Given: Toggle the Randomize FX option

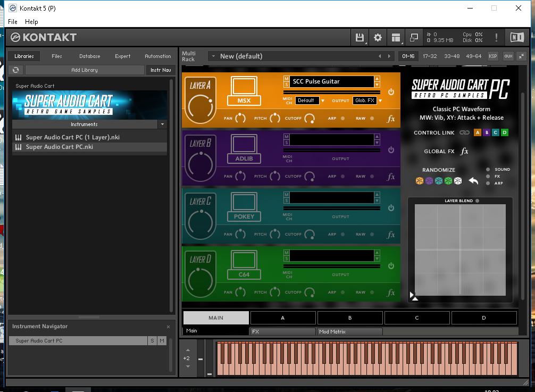Looking at the screenshot, I should pos(488,177).
